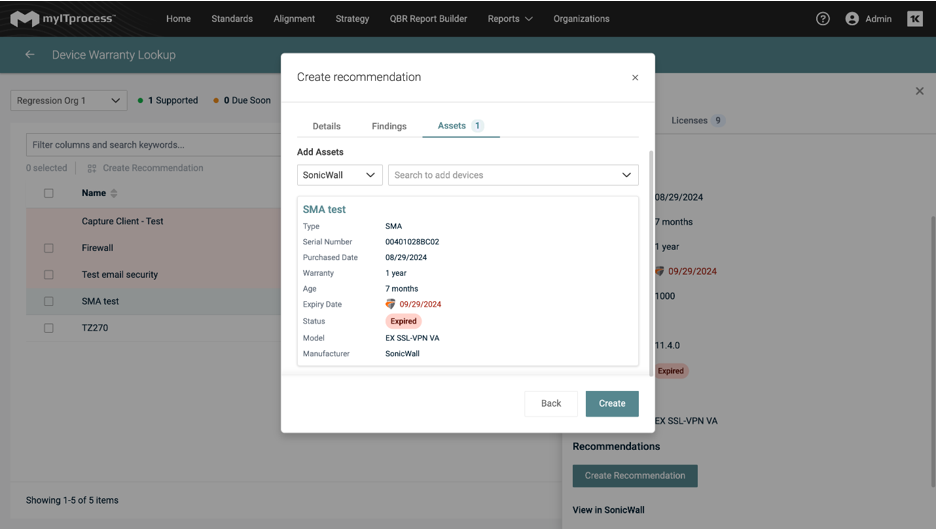Click the myITprocess logo
The image size is (937, 531).
[62, 19]
